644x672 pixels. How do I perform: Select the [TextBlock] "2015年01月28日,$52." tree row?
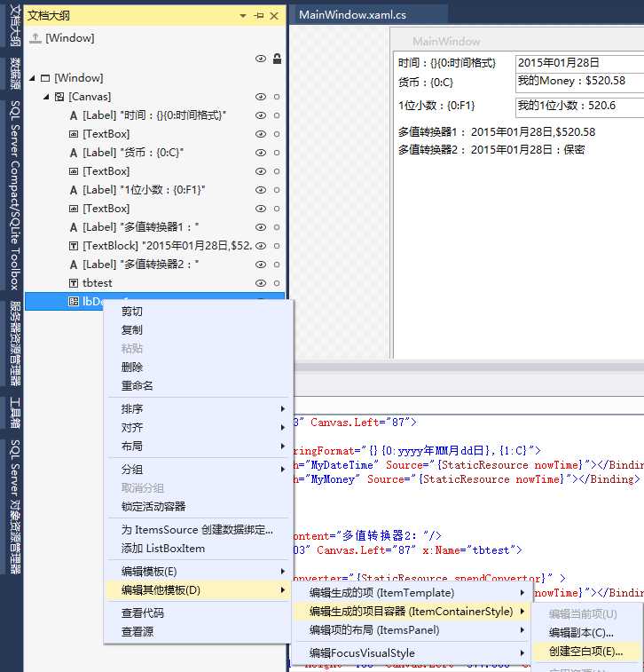(x=154, y=246)
